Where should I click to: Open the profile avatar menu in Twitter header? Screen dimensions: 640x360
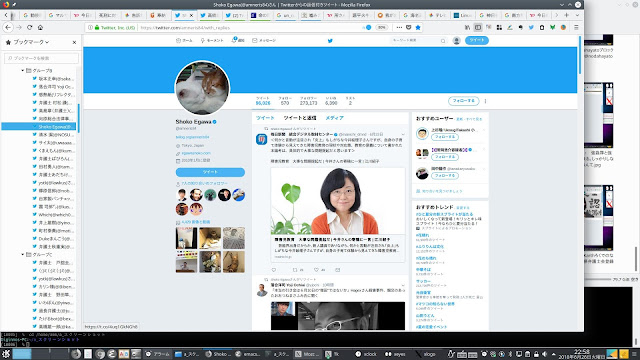[x=456, y=40]
